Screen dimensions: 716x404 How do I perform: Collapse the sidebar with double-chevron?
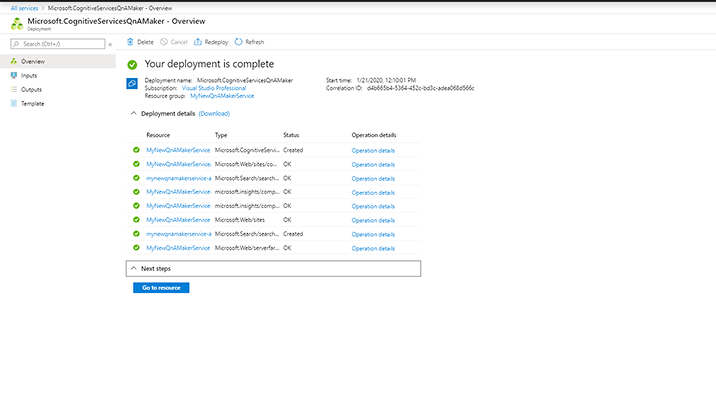click(x=110, y=44)
